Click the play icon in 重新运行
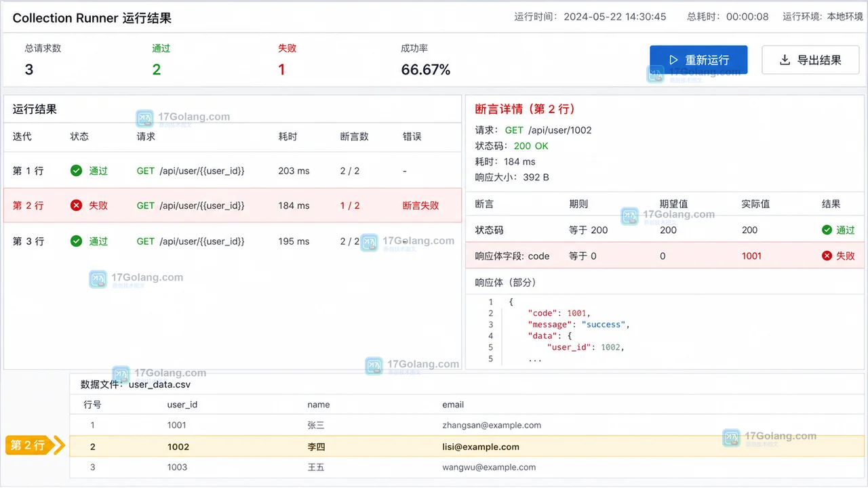This screenshot has height=488, width=868. pos(673,60)
